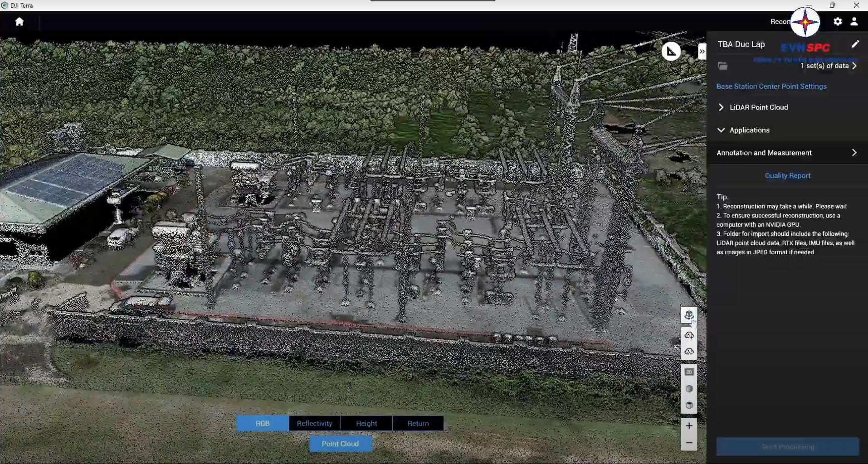Viewport: 868px width, 464px height.
Task: Click the Start Processing button
Action: coord(788,447)
